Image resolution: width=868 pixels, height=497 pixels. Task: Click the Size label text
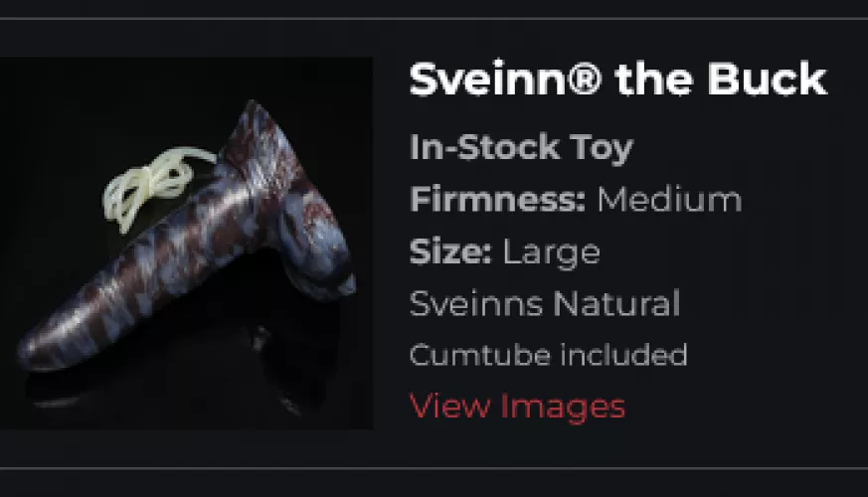click(x=450, y=251)
